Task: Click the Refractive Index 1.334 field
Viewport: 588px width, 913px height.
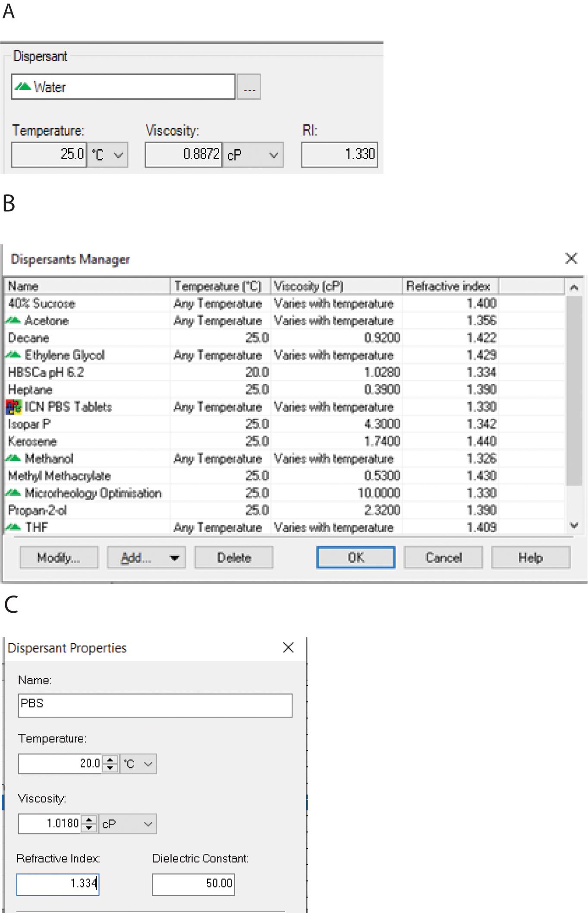Action: tap(58, 884)
